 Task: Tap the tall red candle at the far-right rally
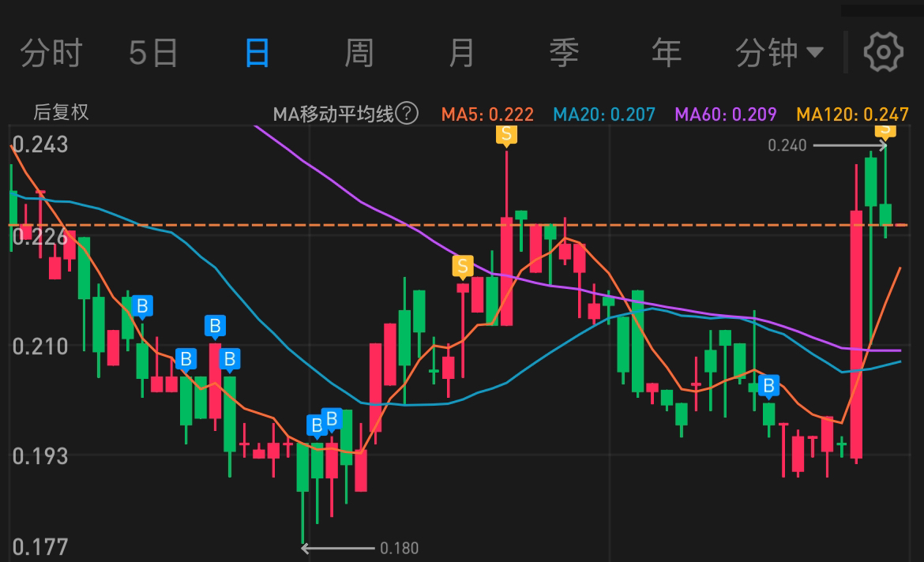(x=856, y=334)
